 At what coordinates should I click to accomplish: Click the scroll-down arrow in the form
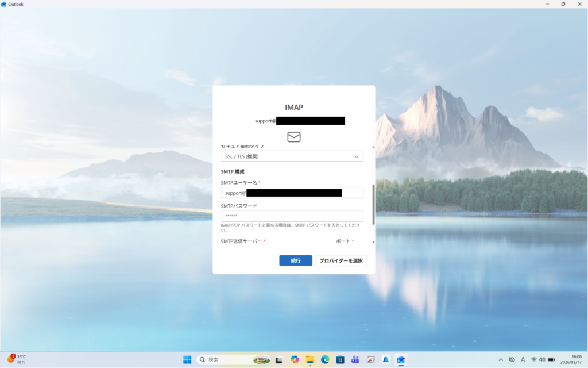tap(374, 242)
